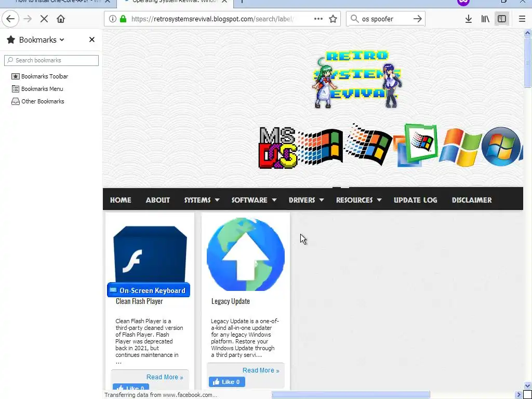
Task: Close the Bookmarks sidebar
Action: coord(91,39)
